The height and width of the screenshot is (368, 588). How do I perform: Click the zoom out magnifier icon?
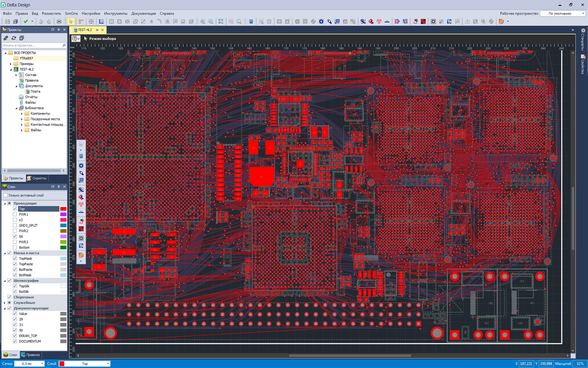pyautogui.click(x=211, y=21)
